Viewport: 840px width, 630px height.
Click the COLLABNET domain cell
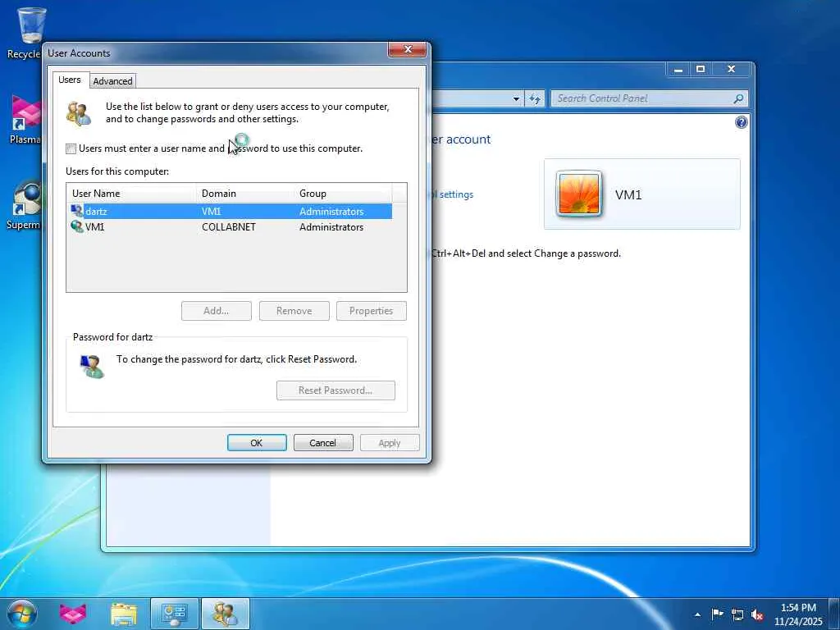pos(229,226)
